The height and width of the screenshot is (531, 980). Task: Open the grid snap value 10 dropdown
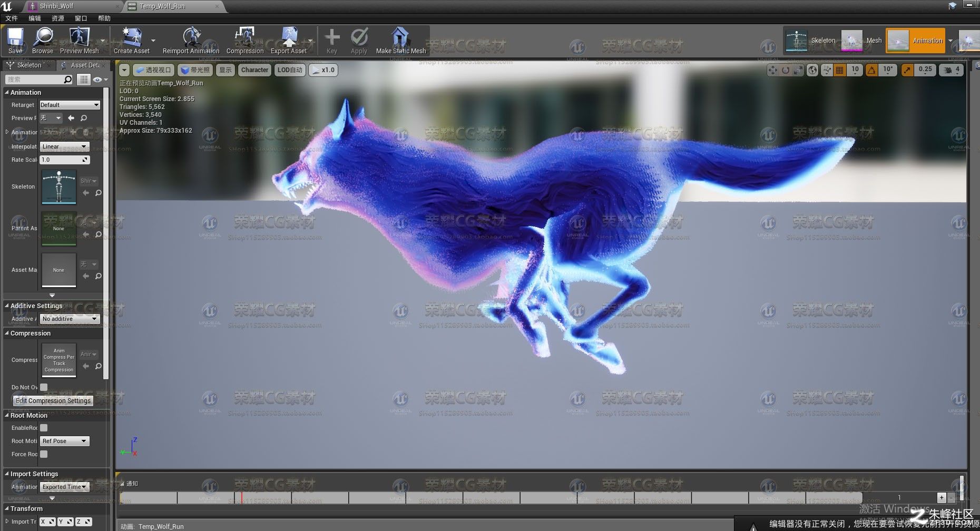(x=855, y=70)
